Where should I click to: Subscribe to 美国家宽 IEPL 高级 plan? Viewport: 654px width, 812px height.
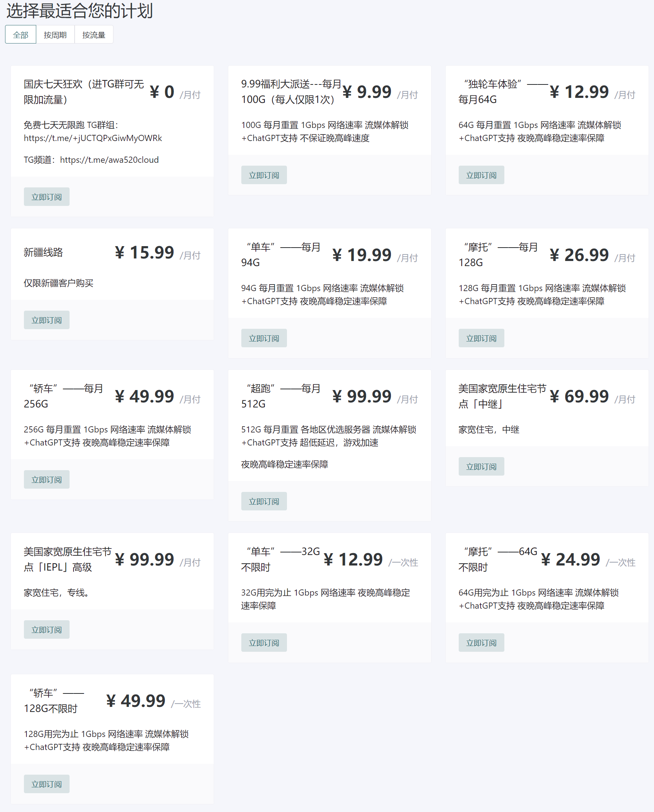(x=47, y=630)
